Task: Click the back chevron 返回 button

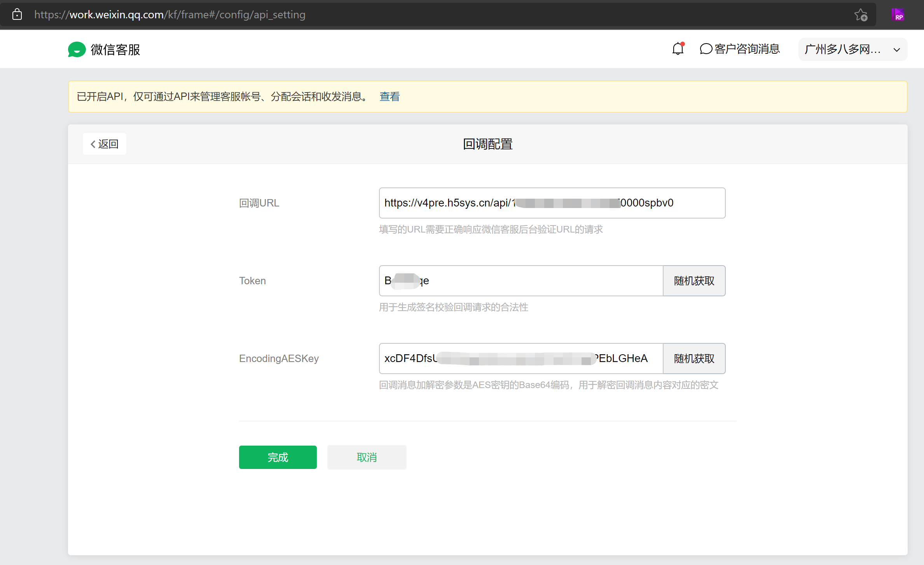Action: (104, 144)
